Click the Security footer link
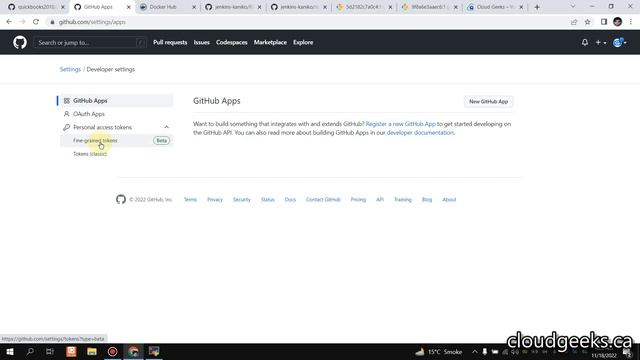Viewport: 640px width, 360px height. (x=242, y=200)
